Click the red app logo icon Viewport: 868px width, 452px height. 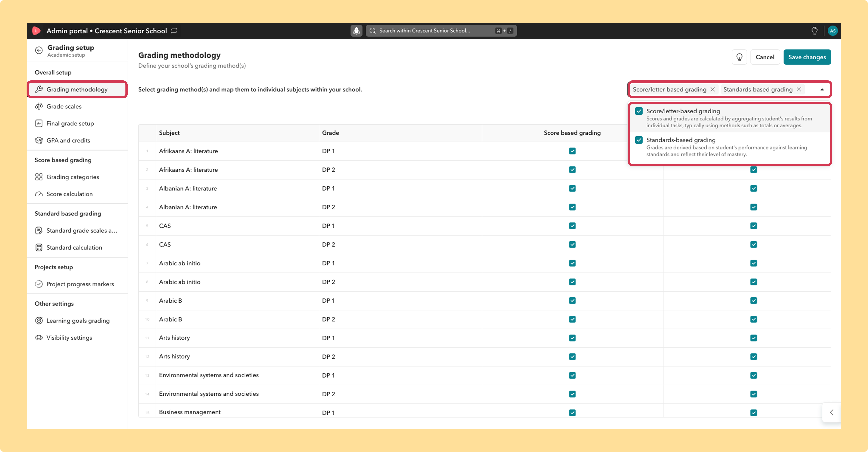coord(36,31)
